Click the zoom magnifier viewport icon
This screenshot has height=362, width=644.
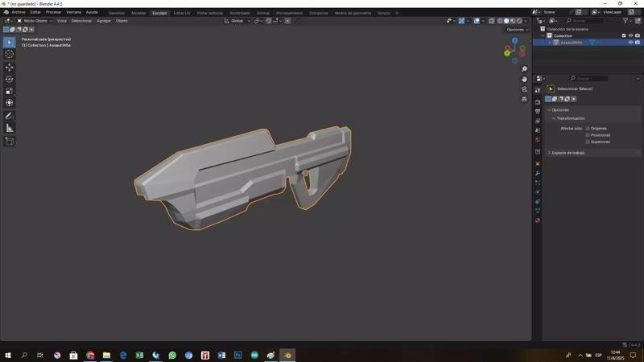click(524, 69)
